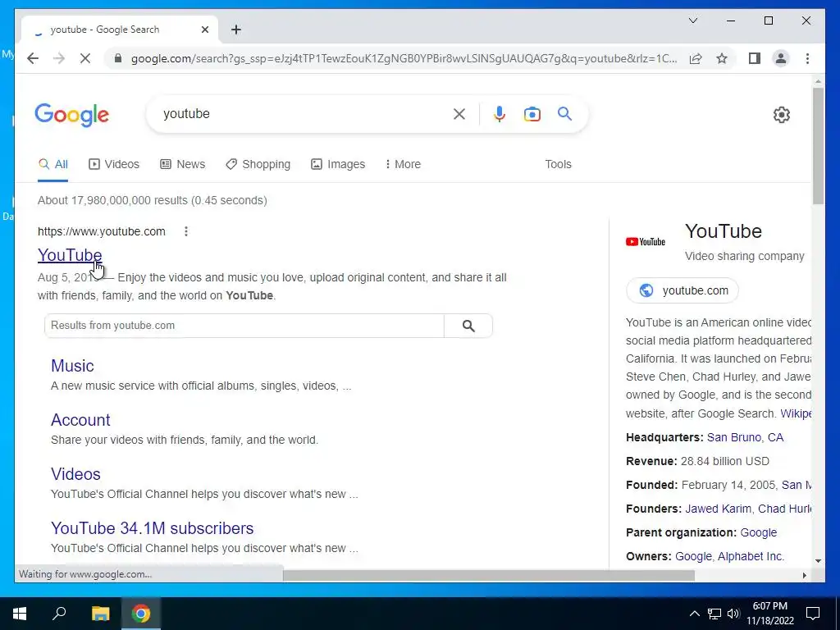840x630 pixels.
Task: Select the All results tab
Action: 53,164
